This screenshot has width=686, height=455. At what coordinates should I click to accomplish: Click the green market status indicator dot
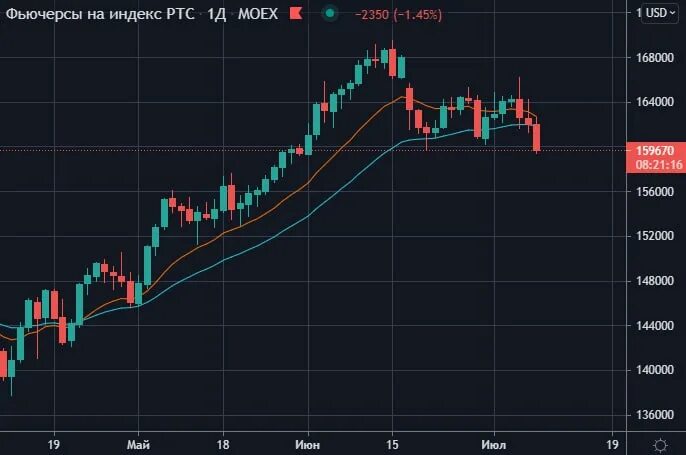coord(330,14)
